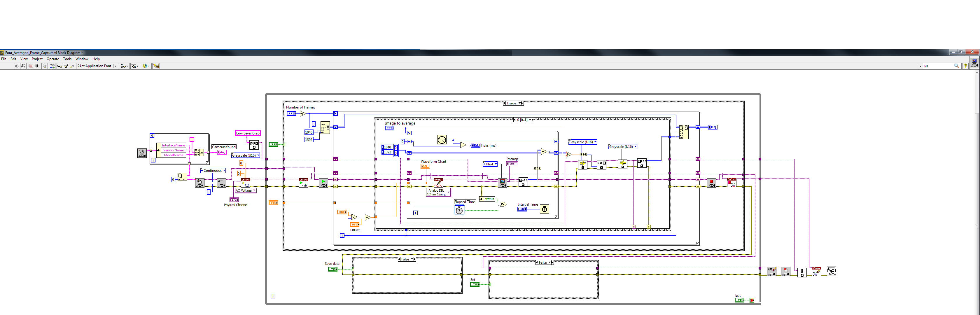
Task: Select the DAQmx Stop Task node
Action: (731, 183)
